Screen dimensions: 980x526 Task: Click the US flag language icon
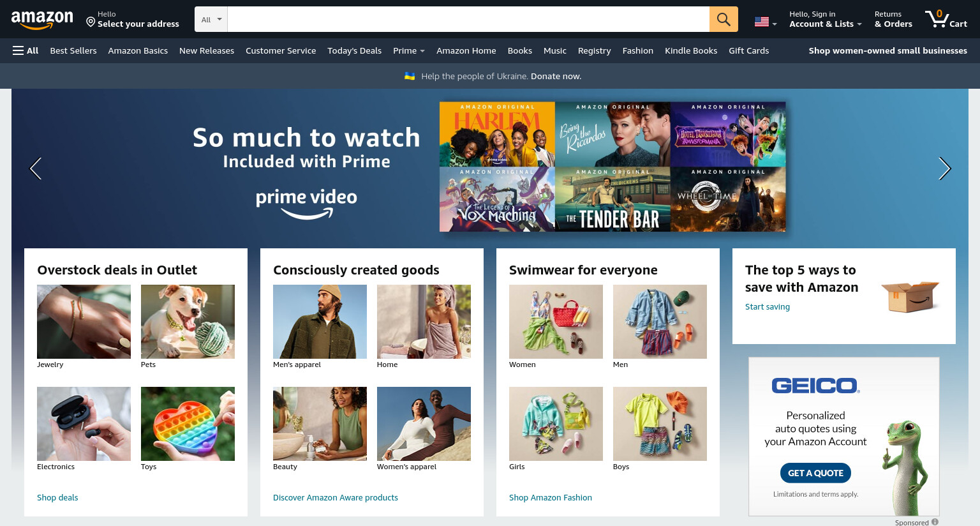pyautogui.click(x=762, y=22)
